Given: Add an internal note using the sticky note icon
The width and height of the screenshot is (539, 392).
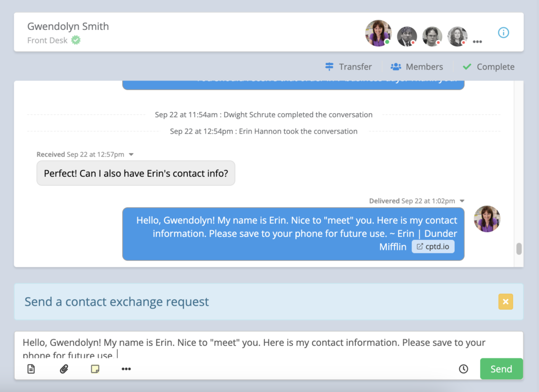Looking at the screenshot, I should click(x=95, y=369).
